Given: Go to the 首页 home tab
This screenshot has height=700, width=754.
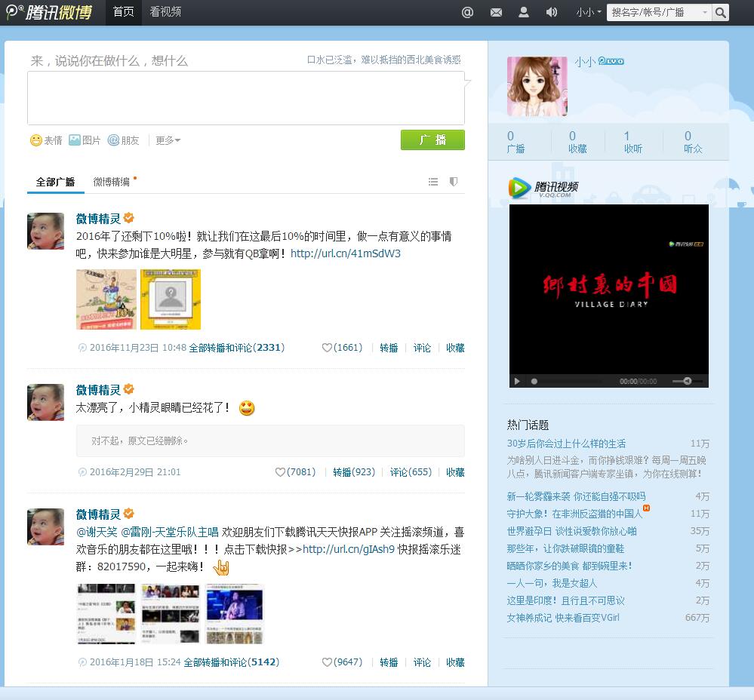Looking at the screenshot, I should [124, 13].
